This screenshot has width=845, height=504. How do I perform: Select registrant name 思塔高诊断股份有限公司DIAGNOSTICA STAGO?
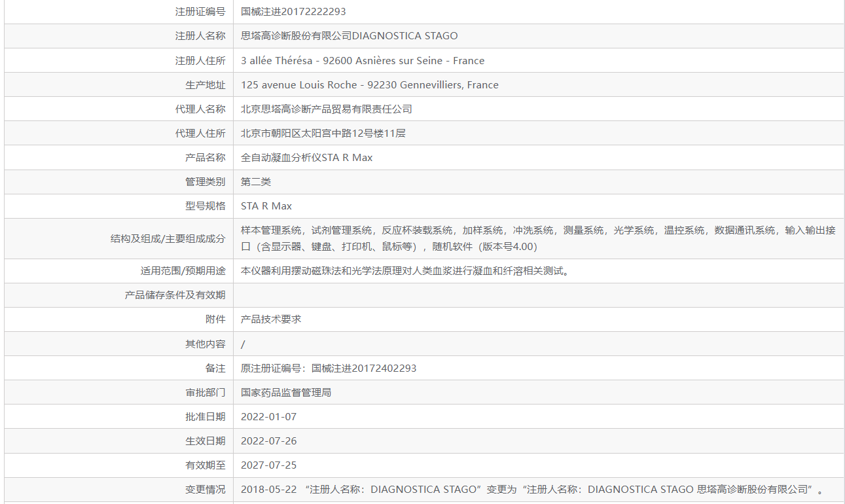pos(350,36)
